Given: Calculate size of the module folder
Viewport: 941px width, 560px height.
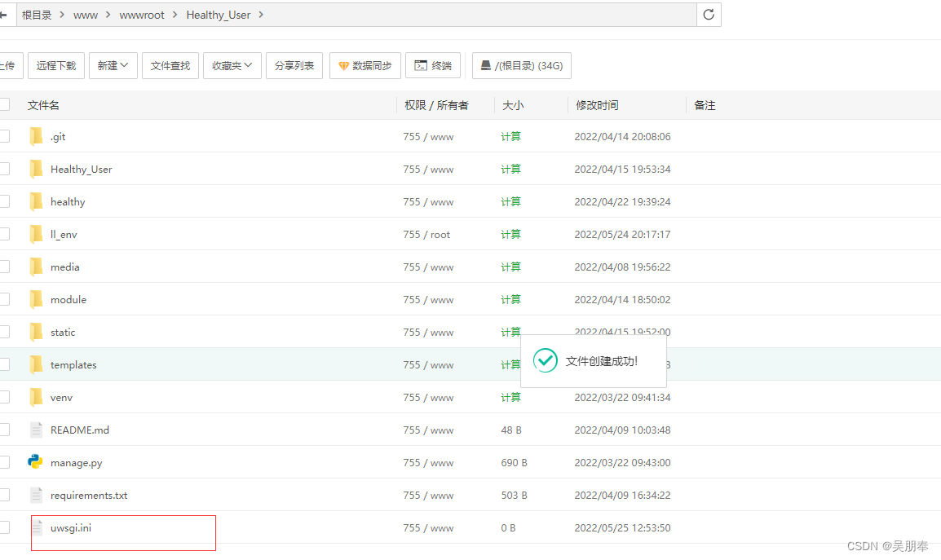Looking at the screenshot, I should (x=510, y=299).
